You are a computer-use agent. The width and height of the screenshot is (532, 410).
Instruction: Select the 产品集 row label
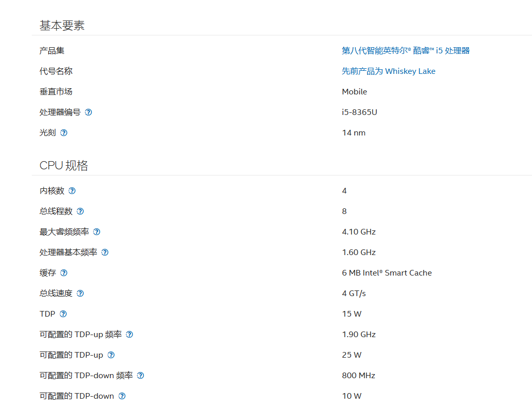coord(51,50)
